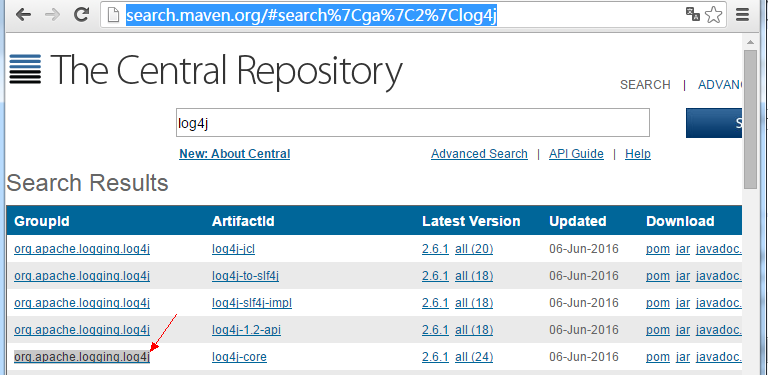
Task: Download pom for log4j-slf4j-impl
Action: point(658,303)
